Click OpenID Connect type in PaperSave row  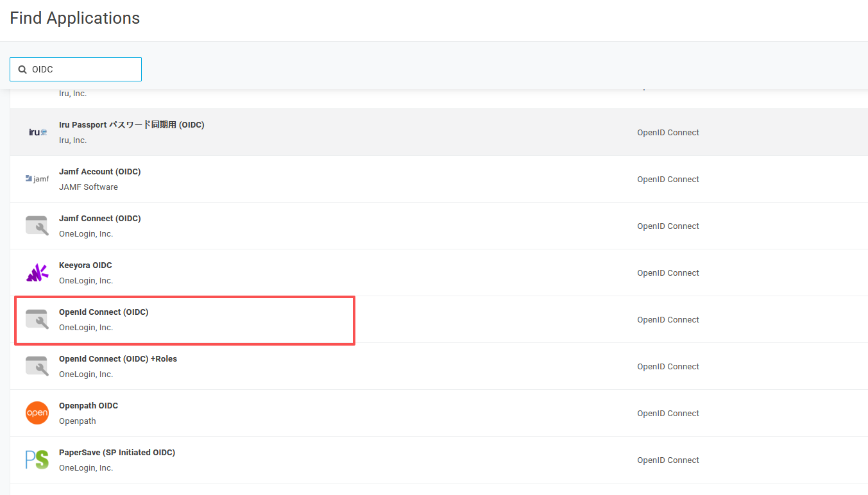click(668, 460)
